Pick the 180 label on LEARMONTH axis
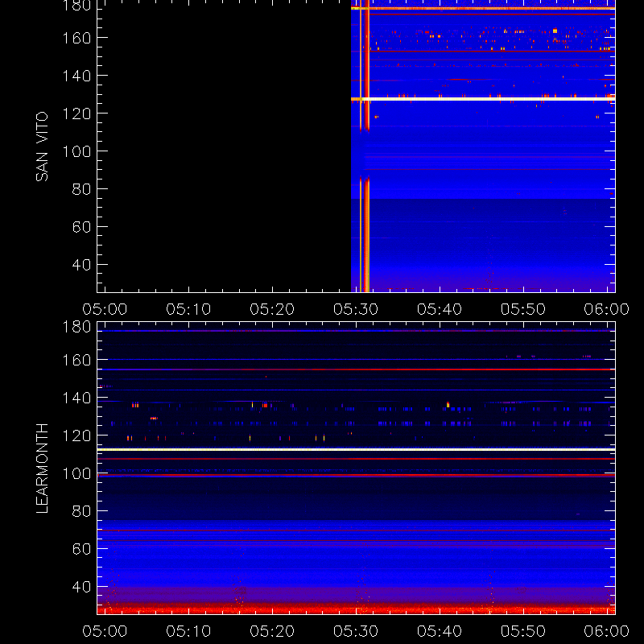The height and width of the screenshot is (644, 644). pyautogui.click(x=76, y=327)
